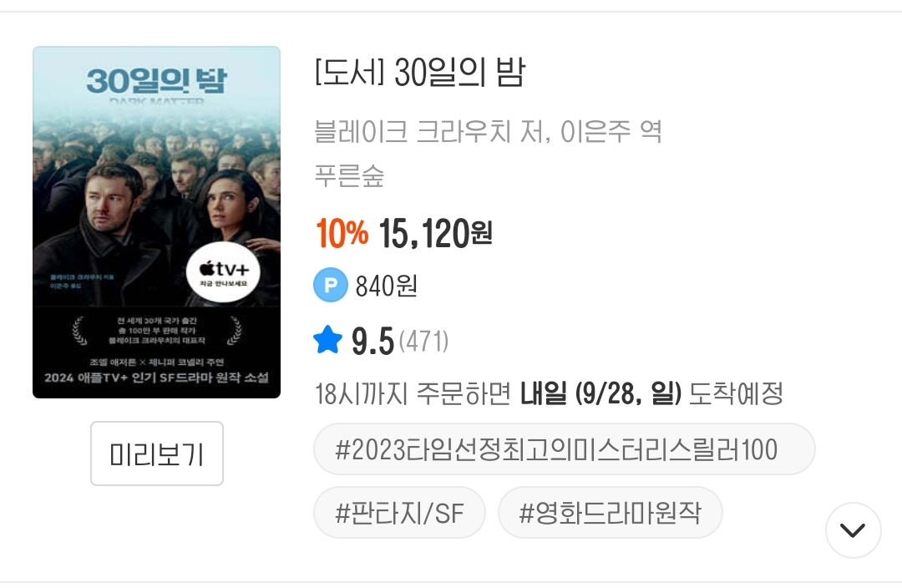Expand more tags with the chevron-down button
Viewport: 902px width, 588px height.
[853, 530]
